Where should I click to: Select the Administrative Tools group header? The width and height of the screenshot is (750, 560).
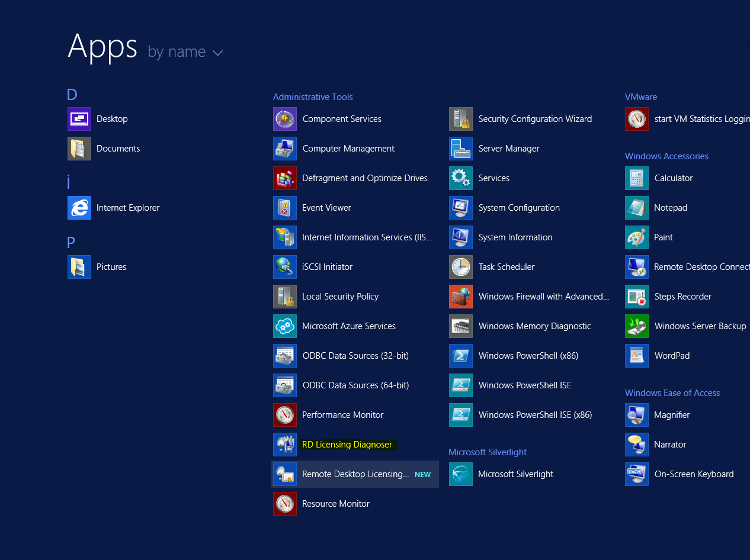(313, 97)
